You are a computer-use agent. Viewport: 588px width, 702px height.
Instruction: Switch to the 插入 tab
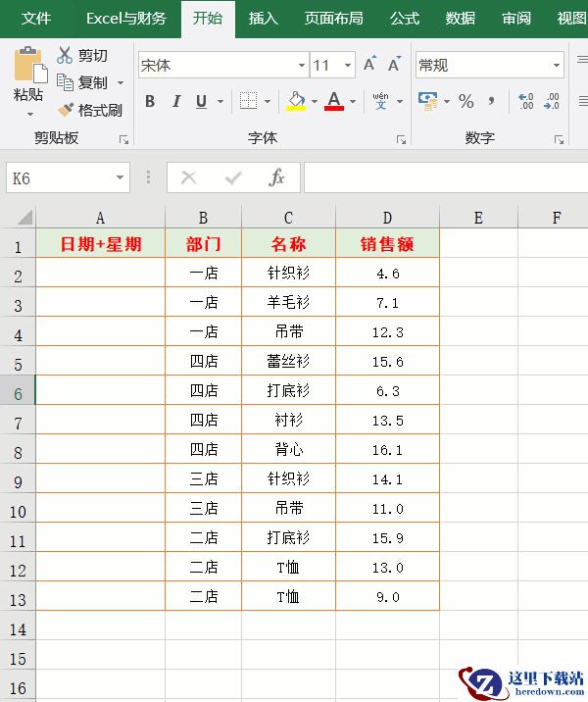[263, 19]
